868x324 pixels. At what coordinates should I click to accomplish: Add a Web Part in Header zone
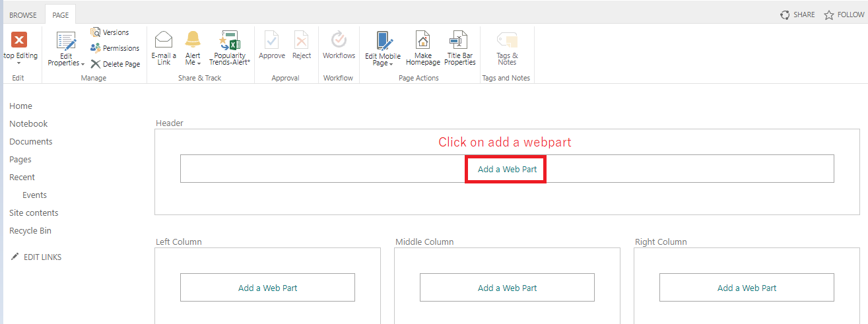[507, 169]
